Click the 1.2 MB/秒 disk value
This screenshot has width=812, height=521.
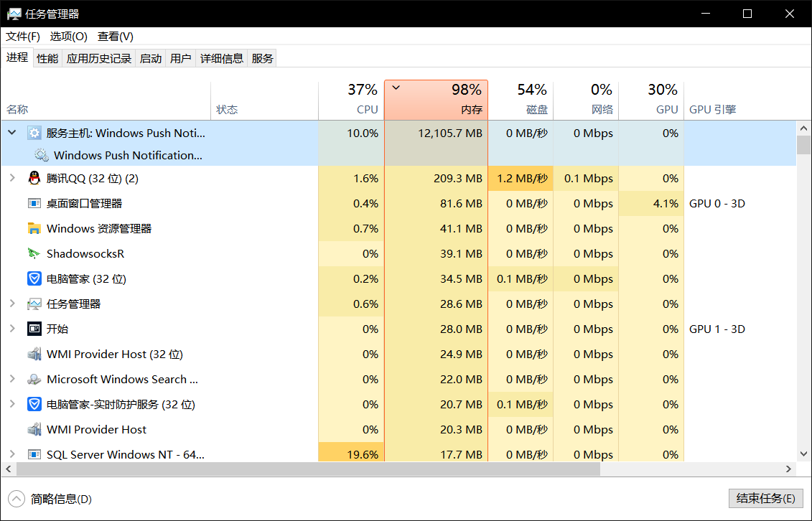click(522, 179)
